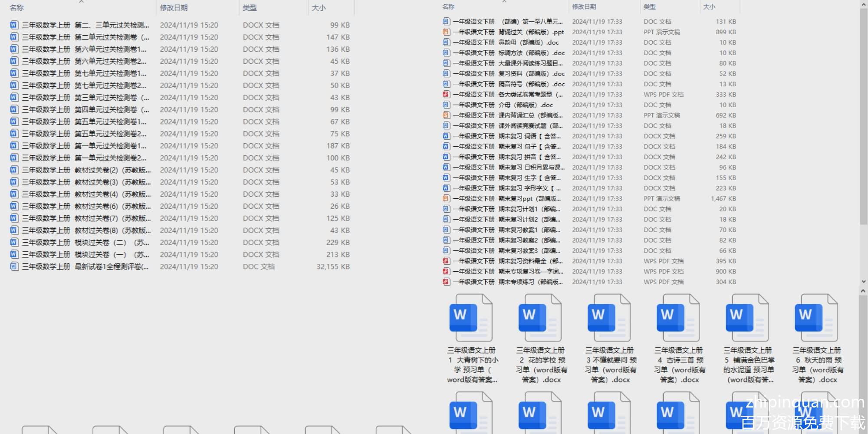Select file name 三年级数学上册 教材过关卷(8)
This screenshot has height=434, width=868.
tap(87, 230)
